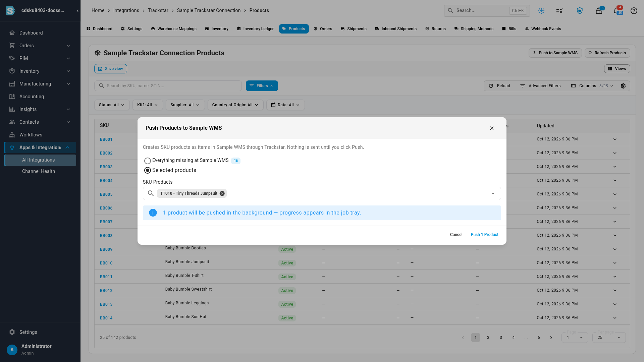
Task: Click the Administrator avatar
Action: tap(12, 350)
